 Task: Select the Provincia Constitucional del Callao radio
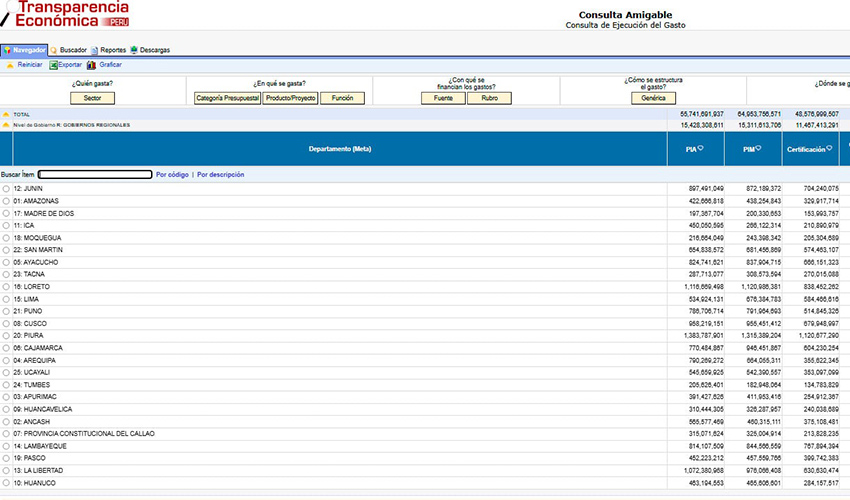tap(6, 434)
